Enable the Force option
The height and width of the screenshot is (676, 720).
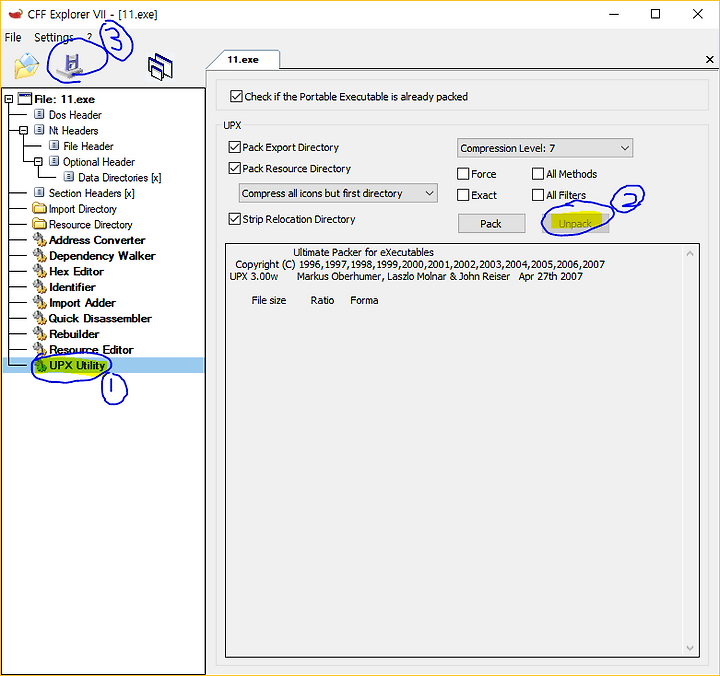click(463, 174)
